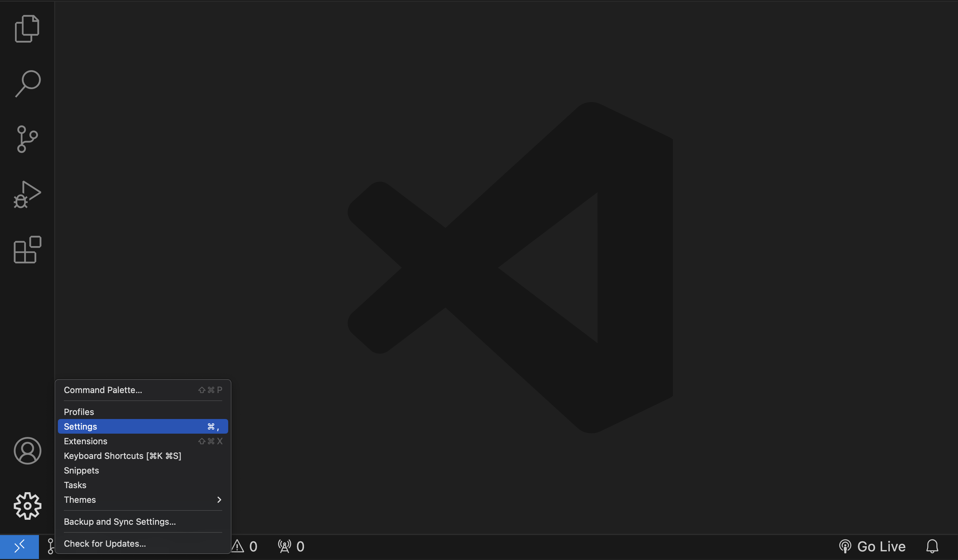Open the Extensions view
Screen dimensions: 958x560
[27, 250]
